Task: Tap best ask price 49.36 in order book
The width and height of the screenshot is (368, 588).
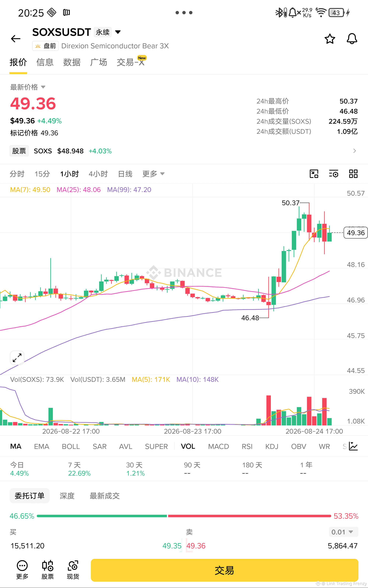Action: coord(196,546)
